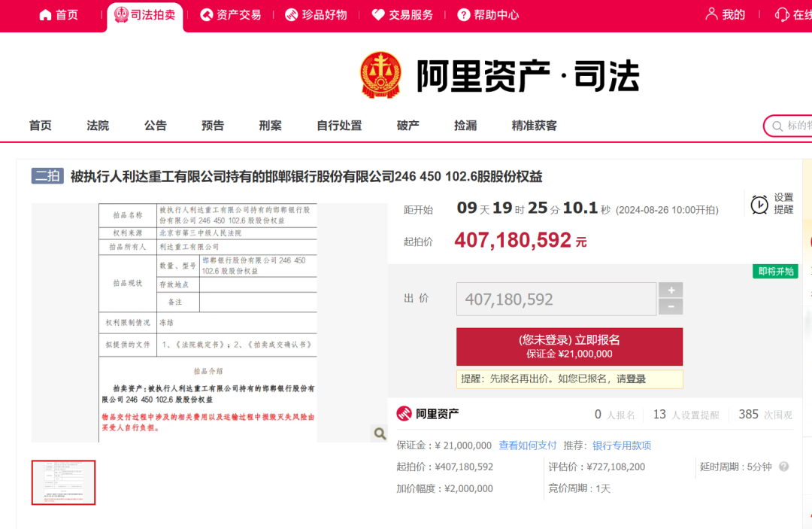
Task: Click the heart icon beside 交易服务
Action: pos(378,15)
